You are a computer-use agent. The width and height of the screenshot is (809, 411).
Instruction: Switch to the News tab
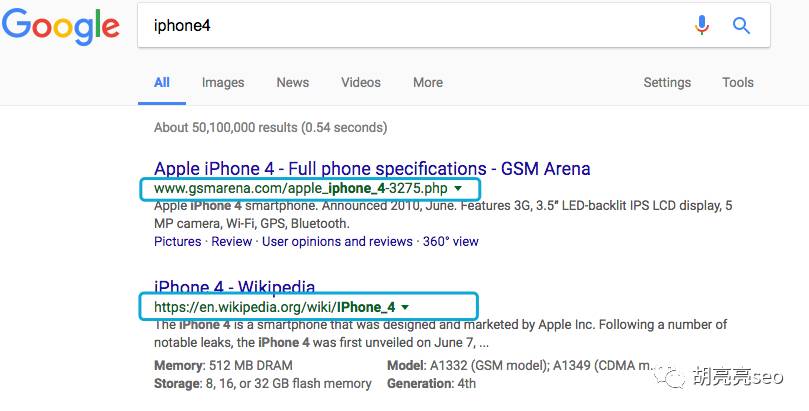point(293,83)
